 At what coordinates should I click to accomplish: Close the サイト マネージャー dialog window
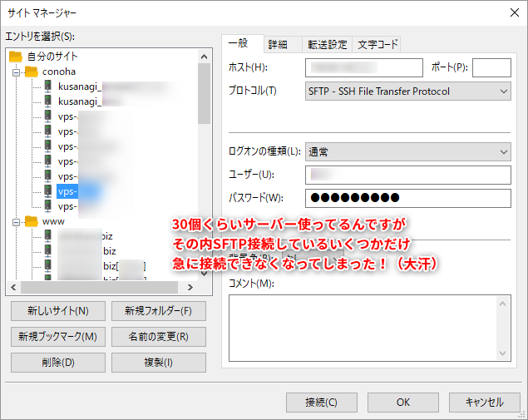(x=514, y=12)
